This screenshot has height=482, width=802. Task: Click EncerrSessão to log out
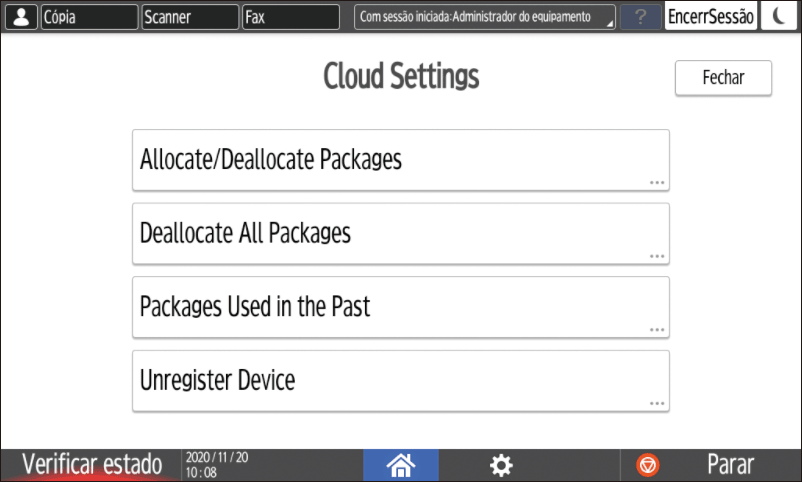(710, 17)
